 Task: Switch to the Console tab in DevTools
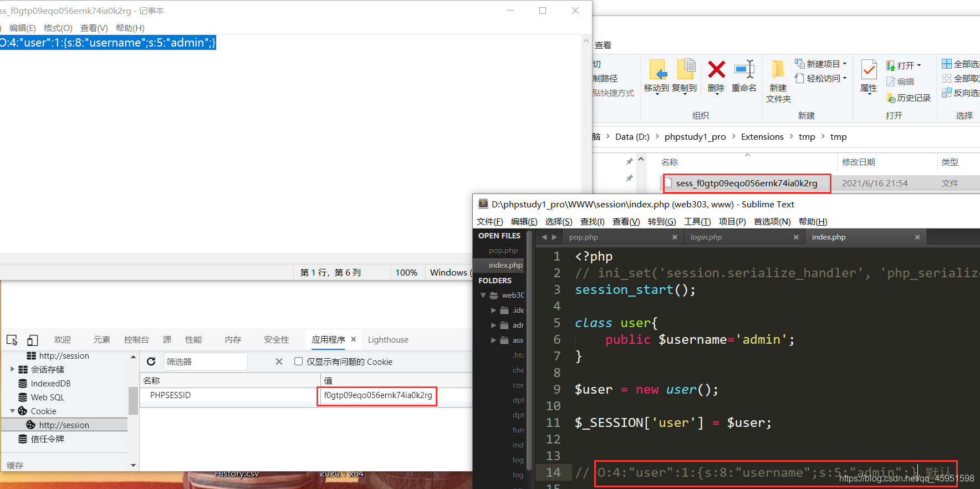click(x=136, y=340)
